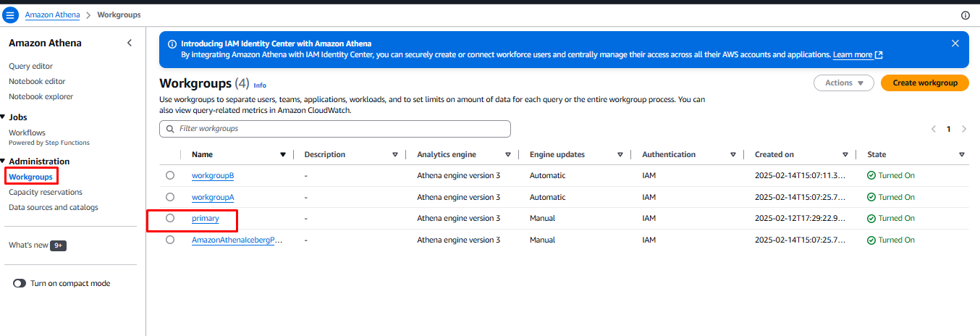
Task: Go to next page of workgroups
Action: click(x=963, y=129)
